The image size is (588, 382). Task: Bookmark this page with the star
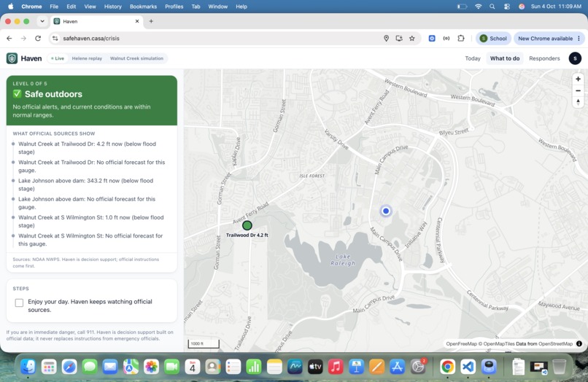[411, 38]
